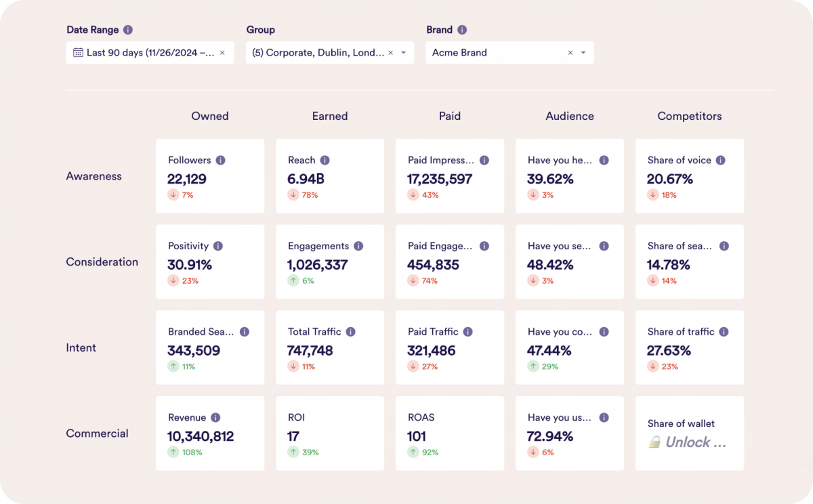Click the info icon beside Reach

[325, 161]
